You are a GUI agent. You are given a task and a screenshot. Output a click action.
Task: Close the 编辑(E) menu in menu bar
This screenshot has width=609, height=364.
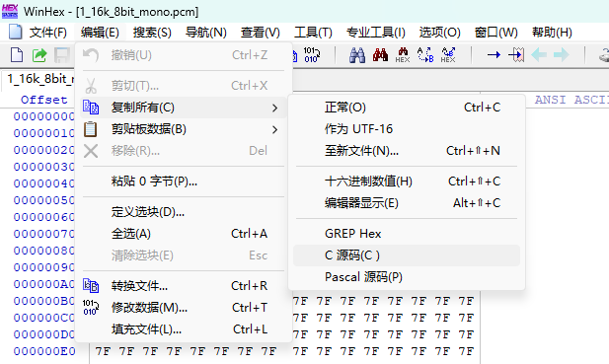100,33
